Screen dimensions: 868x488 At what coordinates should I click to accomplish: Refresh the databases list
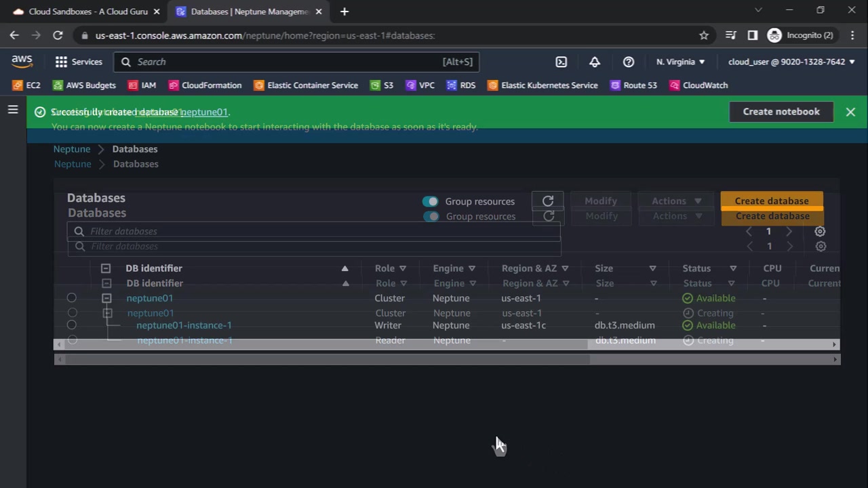[x=548, y=201]
